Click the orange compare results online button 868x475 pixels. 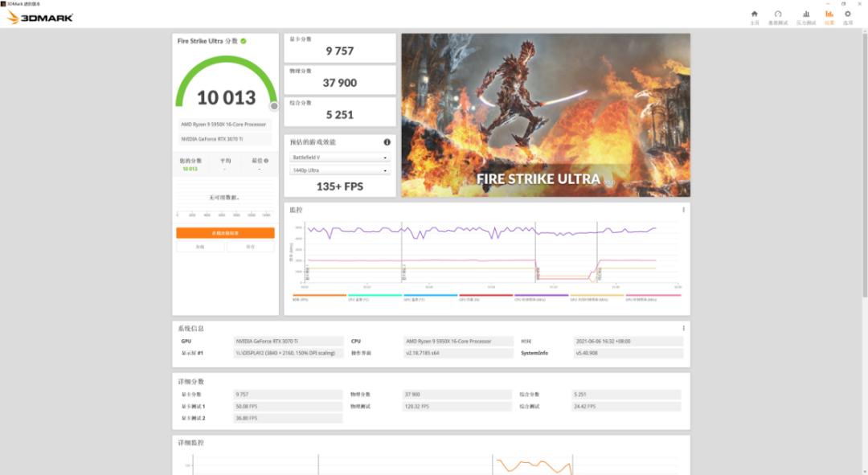point(223,232)
